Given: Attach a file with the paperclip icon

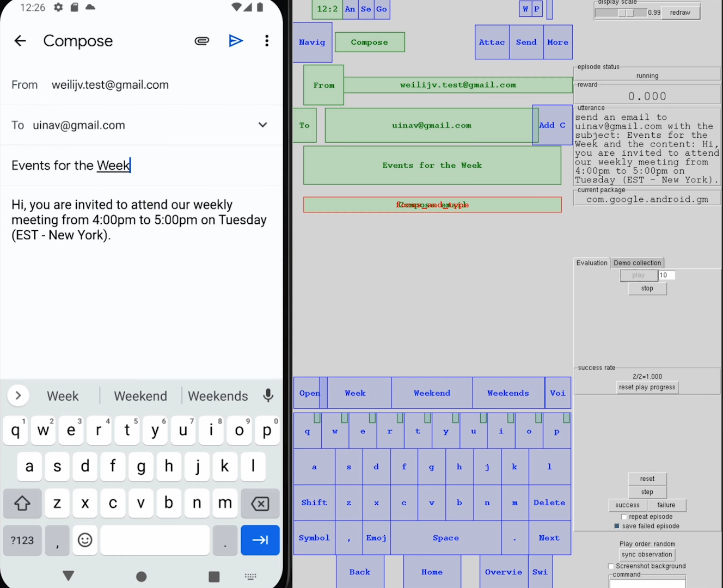Looking at the screenshot, I should 202,41.
